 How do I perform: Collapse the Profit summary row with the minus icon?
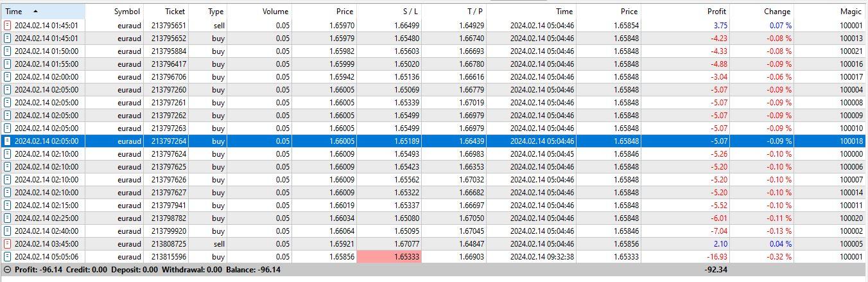pyautogui.click(x=8, y=270)
